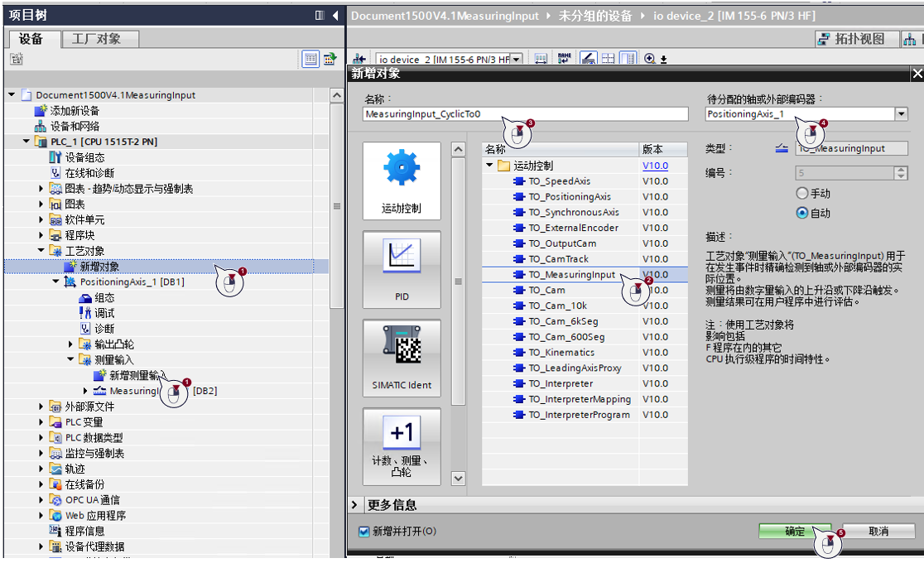The height and width of the screenshot is (563, 924).
Task: Click the project tree details view icon
Action: (x=310, y=59)
